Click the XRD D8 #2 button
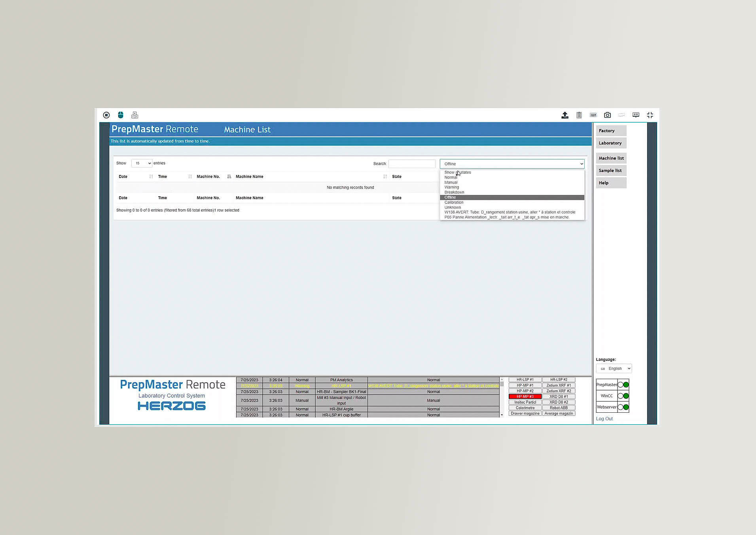This screenshot has height=535, width=756. [x=559, y=402]
